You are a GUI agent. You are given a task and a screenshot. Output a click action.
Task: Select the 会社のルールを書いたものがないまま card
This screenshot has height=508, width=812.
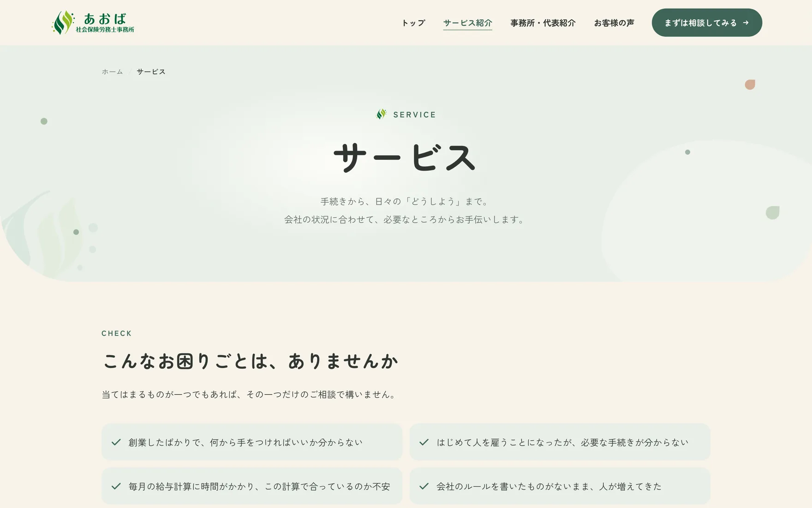(x=560, y=486)
